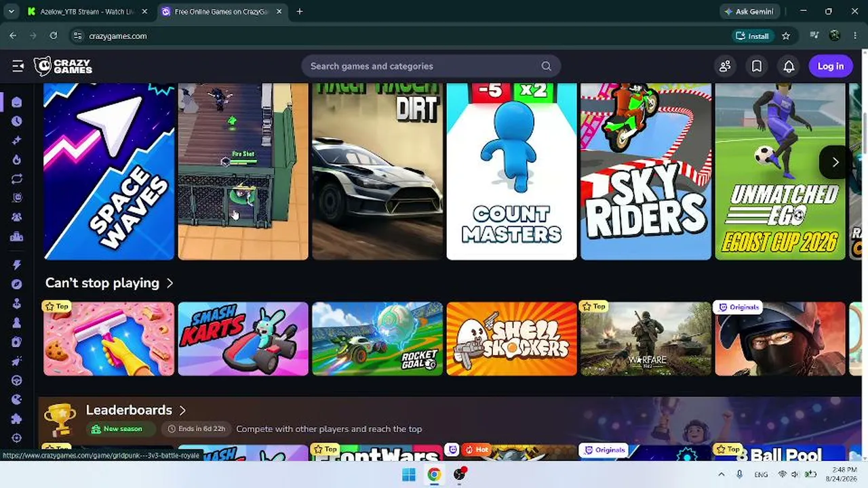Click the Ask Gemini button
This screenshot has height=488, width=868.
[x=749, y=12]
